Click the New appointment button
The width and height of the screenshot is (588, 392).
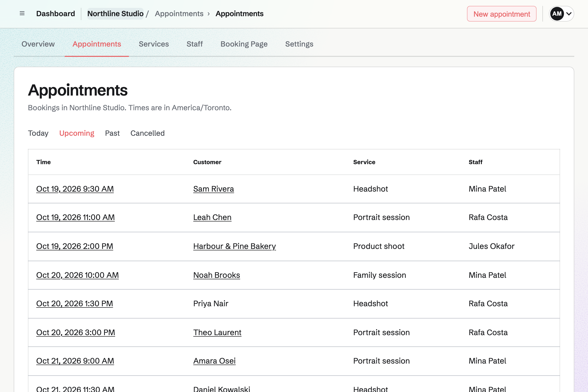pyautogui.click(x=502, y=14)
